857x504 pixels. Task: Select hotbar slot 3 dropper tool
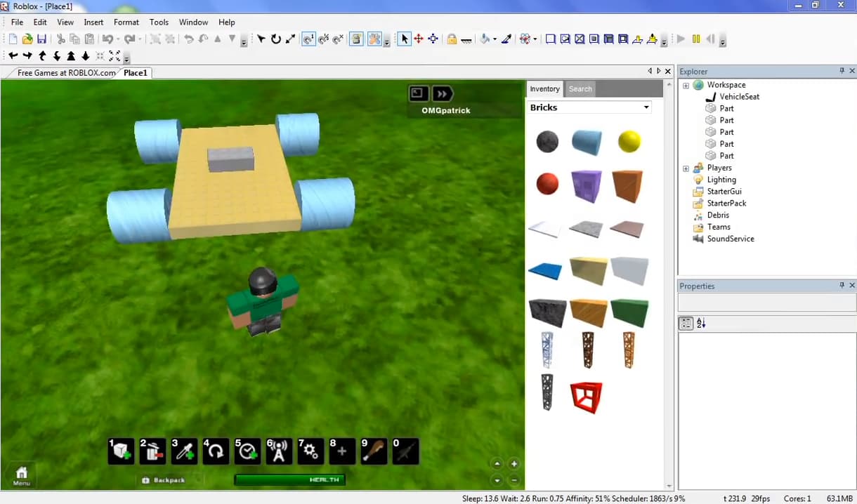[185, 451]
